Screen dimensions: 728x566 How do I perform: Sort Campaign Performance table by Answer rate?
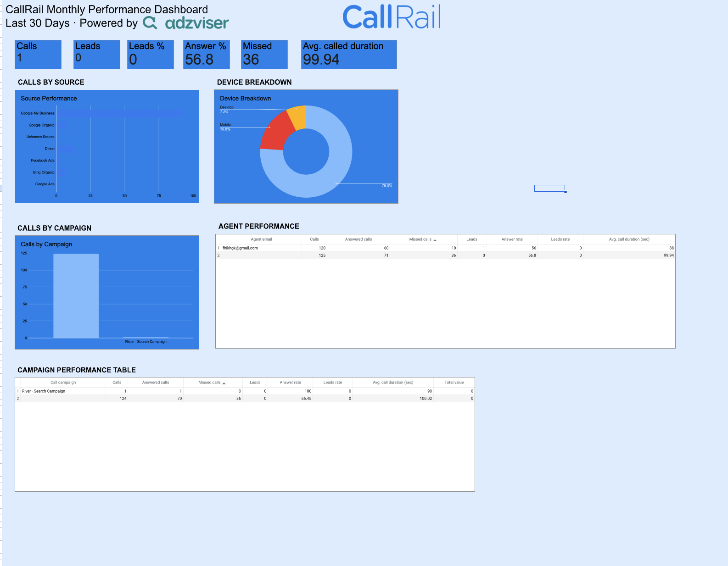(291, 383)
